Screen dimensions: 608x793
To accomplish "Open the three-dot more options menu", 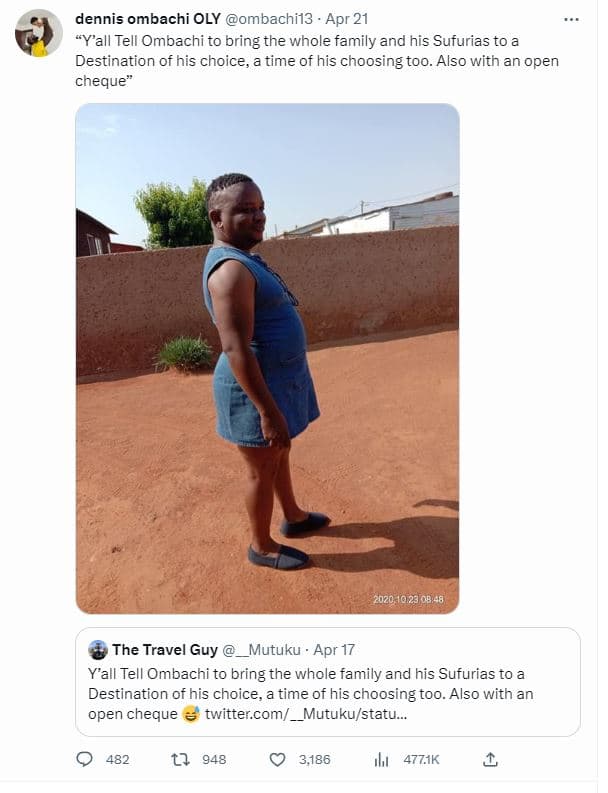I will (x=571, y=19).
